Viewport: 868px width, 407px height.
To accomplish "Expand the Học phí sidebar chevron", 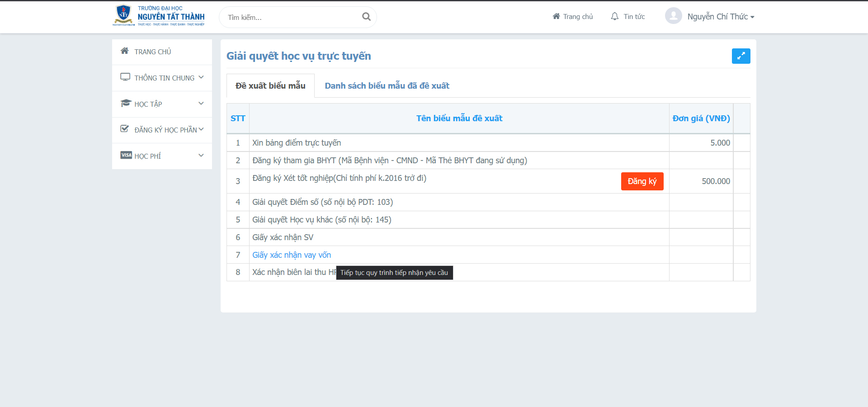I will [201, 156].
